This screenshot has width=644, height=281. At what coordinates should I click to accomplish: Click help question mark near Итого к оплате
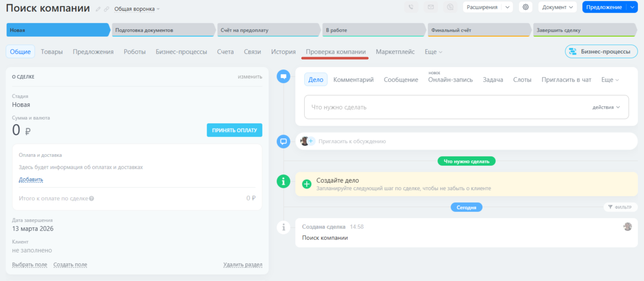[x=91, y=198]
